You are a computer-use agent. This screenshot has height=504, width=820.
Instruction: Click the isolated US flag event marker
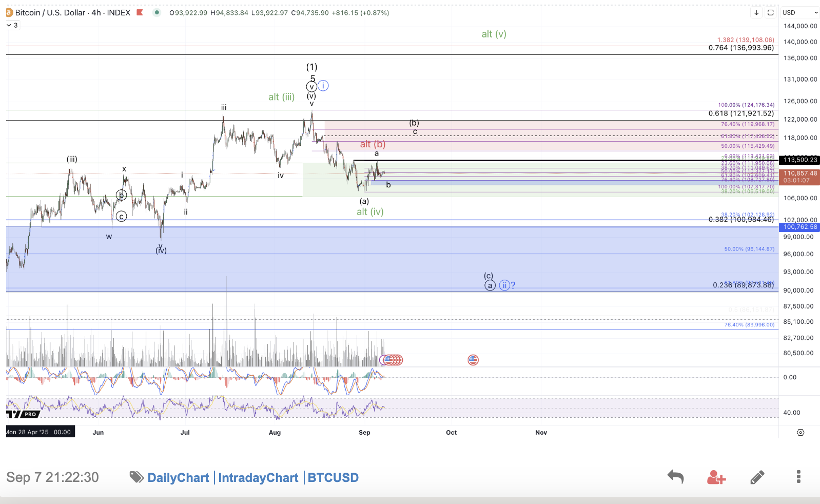(x=473, y=360)
